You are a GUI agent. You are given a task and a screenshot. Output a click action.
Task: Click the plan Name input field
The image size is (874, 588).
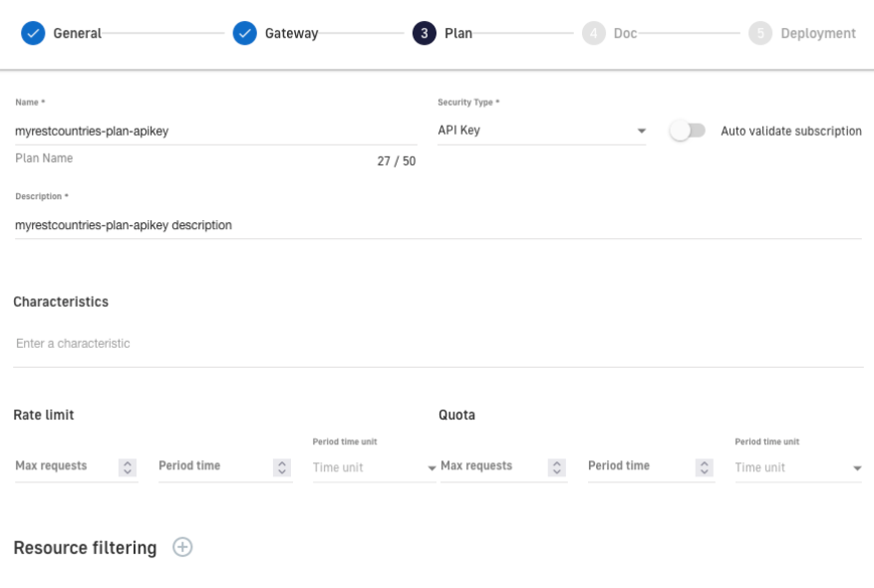tap(214, 130)
